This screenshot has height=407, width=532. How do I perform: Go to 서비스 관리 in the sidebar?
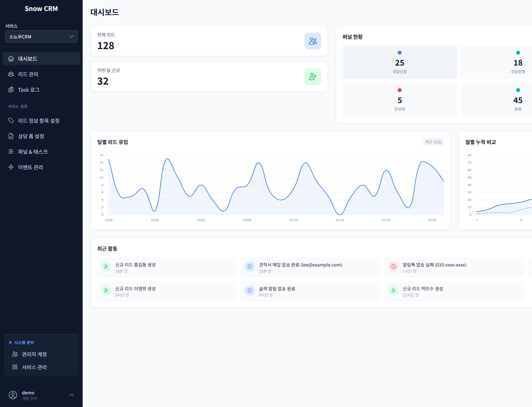34,367
